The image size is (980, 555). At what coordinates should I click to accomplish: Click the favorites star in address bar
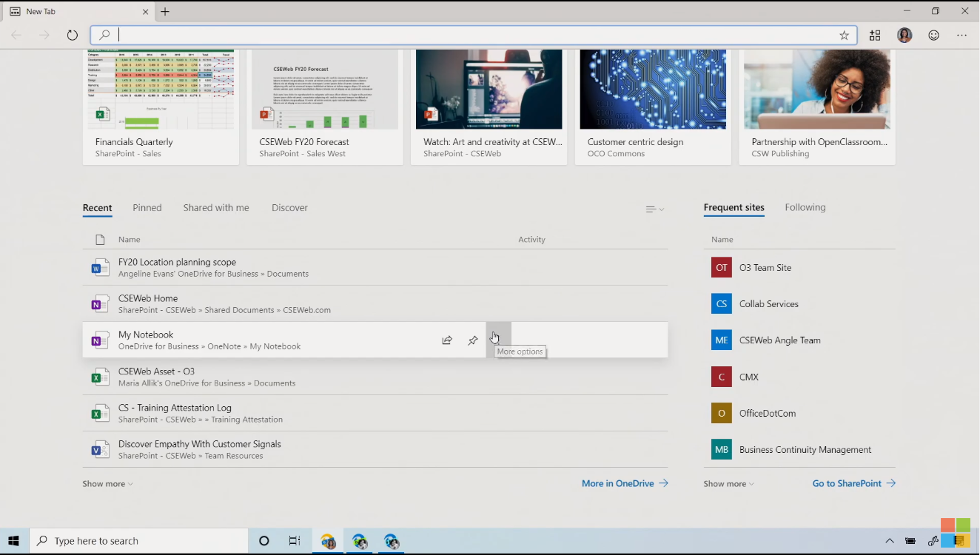(x=844, y=35)
